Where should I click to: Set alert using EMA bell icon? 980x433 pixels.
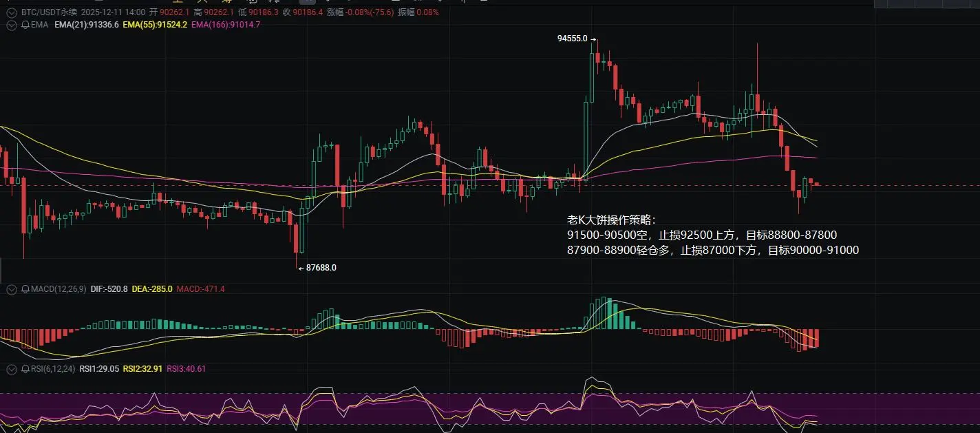25,25
